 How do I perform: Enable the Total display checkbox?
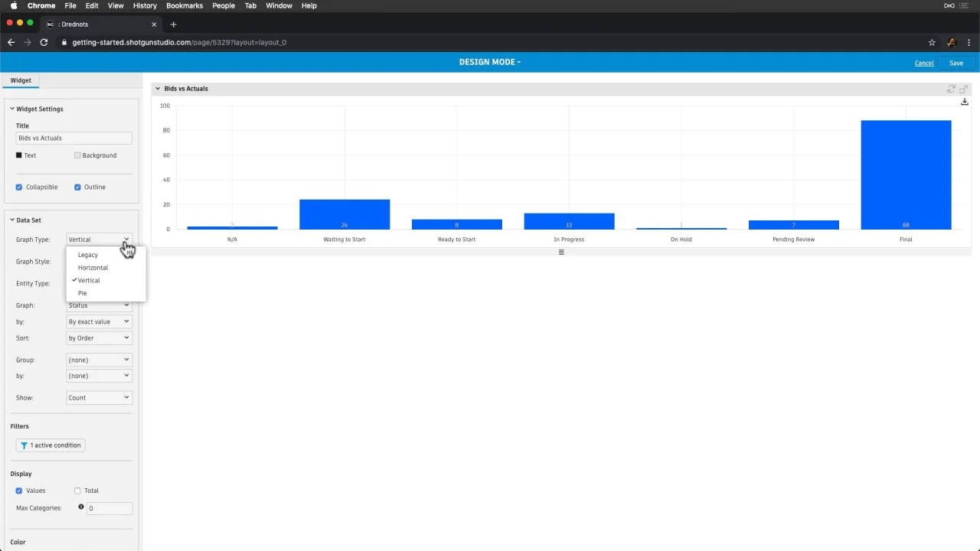(77, 491)
